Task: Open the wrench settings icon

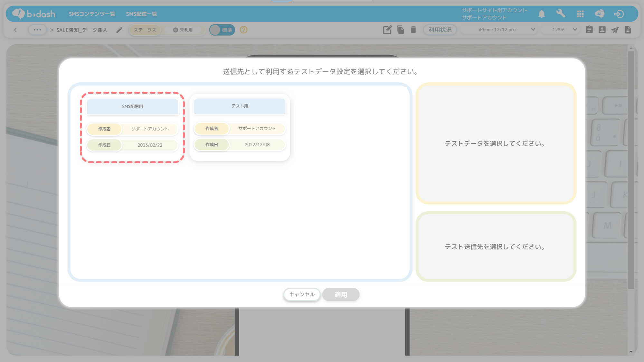Action: (561, 14)
